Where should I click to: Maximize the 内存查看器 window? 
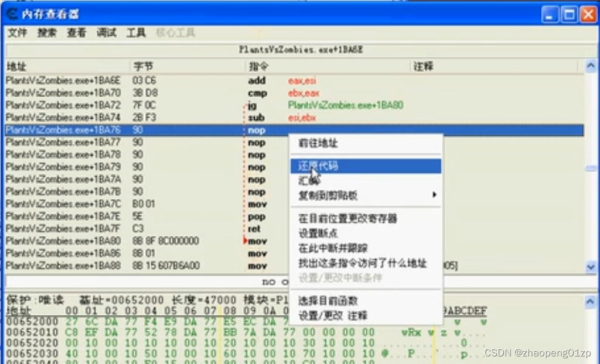569,15
